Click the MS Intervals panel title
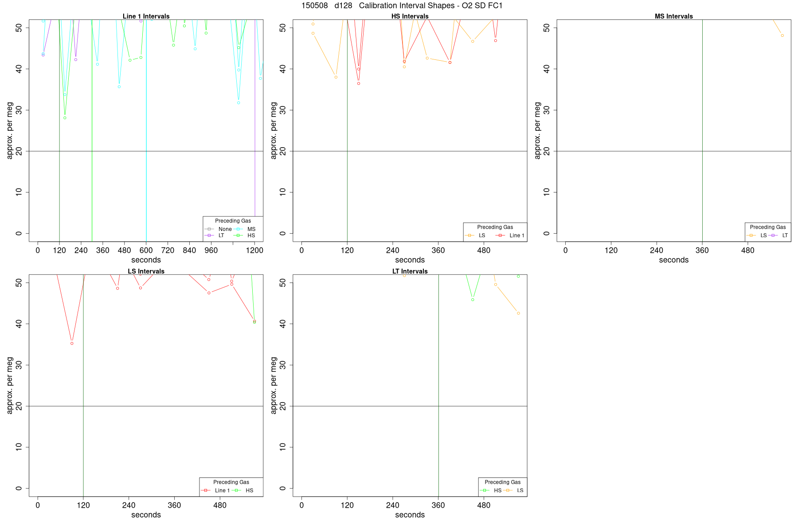 [673, 16]
